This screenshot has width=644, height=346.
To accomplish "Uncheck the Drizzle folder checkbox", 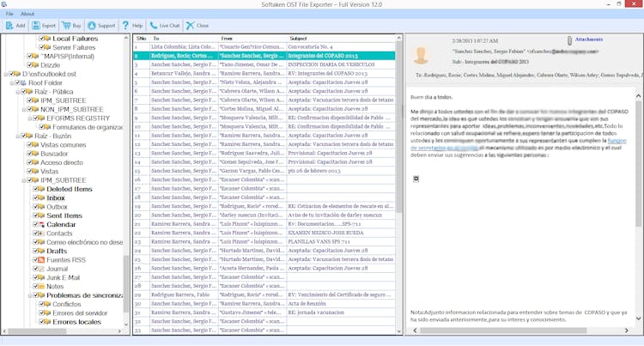I will tap(29, 65).
